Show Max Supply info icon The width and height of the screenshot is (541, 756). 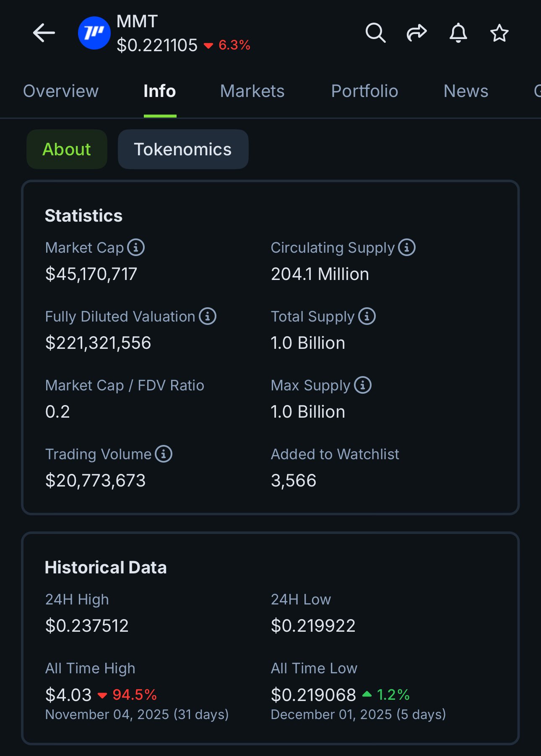(363, 385)
